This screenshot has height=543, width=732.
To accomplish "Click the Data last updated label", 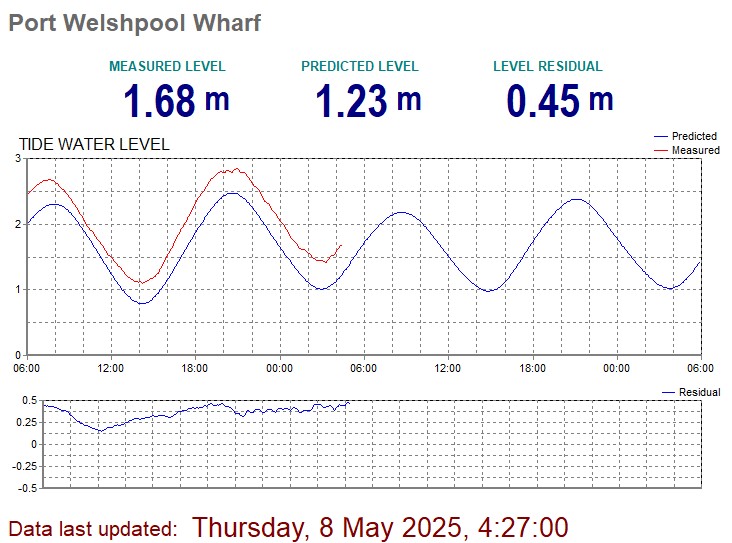I will [93, 528].
